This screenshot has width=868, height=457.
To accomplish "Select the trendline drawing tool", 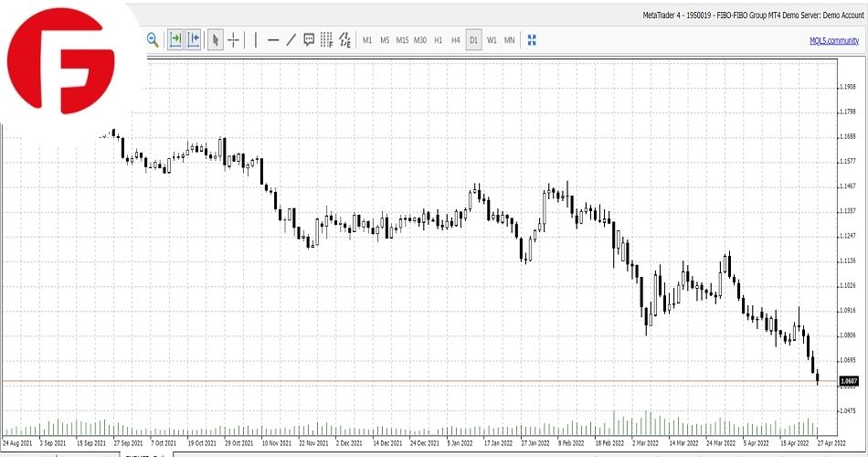I will point(291,39).
